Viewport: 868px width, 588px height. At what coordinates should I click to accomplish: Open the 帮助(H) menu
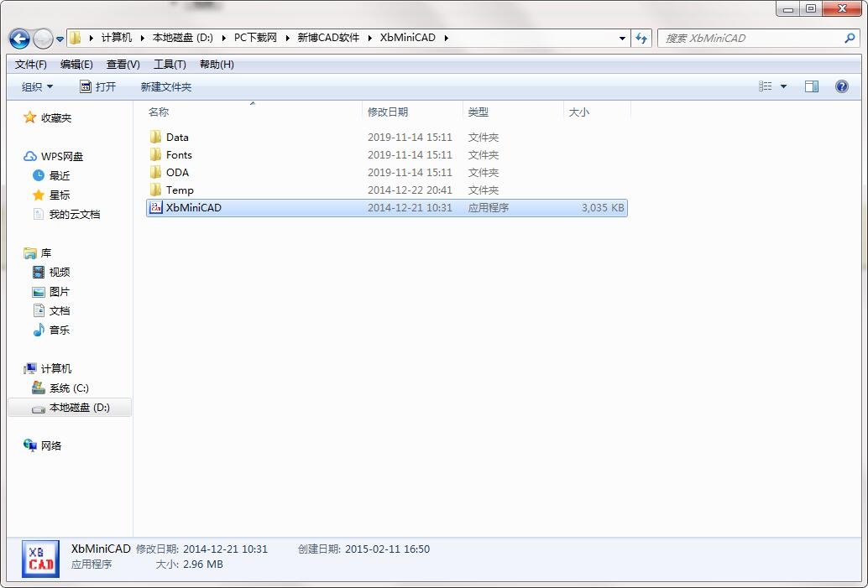pyautogui.click(x=217, y=64)
